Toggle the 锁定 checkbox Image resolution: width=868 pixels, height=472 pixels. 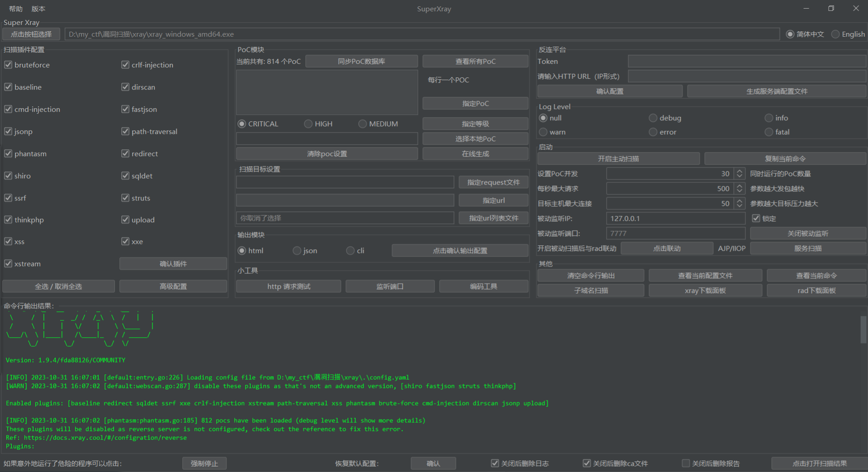(756, 218)
